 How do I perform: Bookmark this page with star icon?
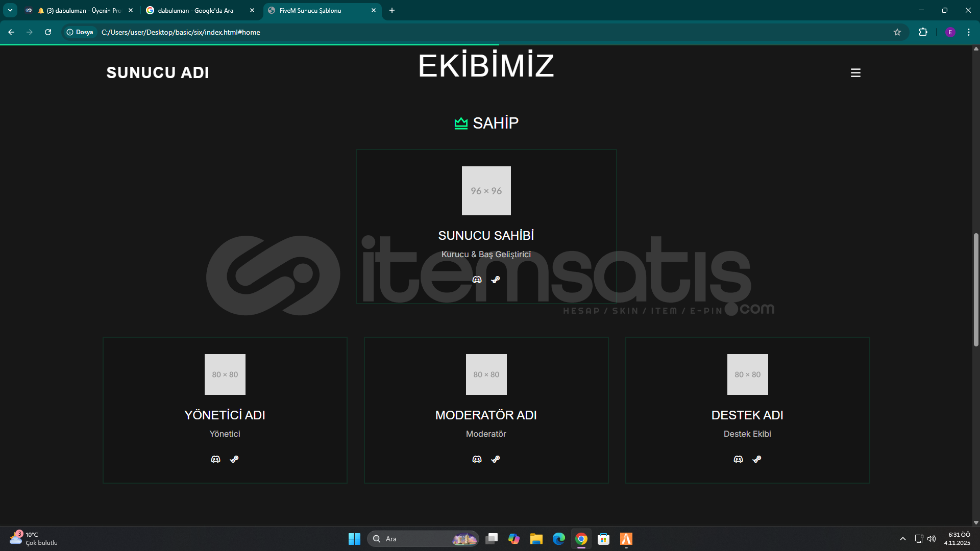click(x=897, y=32)
